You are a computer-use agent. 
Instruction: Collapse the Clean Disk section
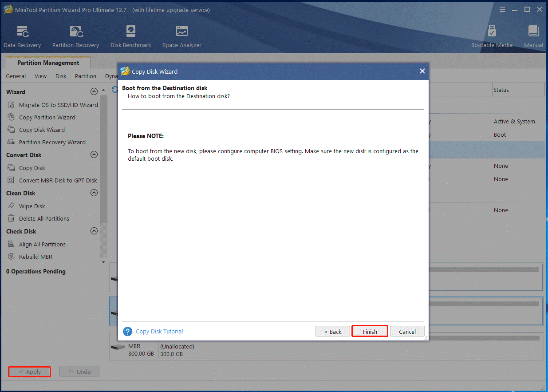(94, 193)
